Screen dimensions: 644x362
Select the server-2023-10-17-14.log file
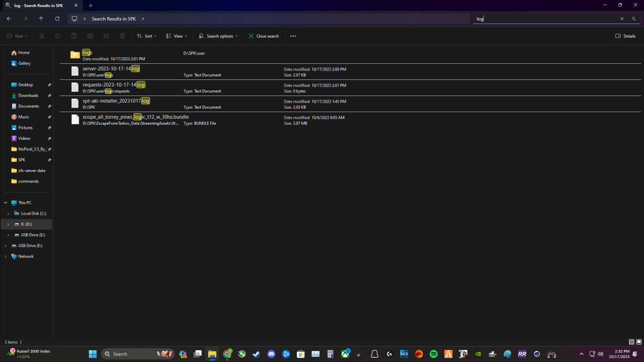pyautogui.click(x=350, y=71)
